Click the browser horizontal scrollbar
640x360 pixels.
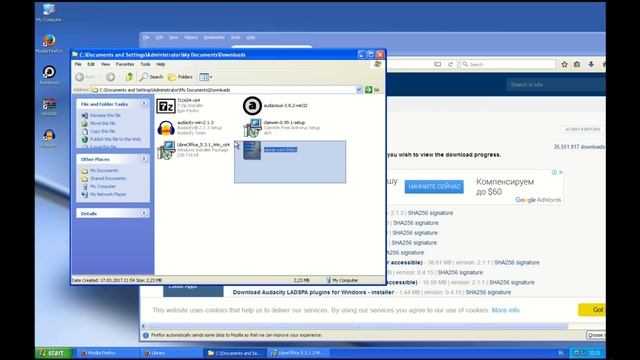pyautogui.click(x=357, y=326)
